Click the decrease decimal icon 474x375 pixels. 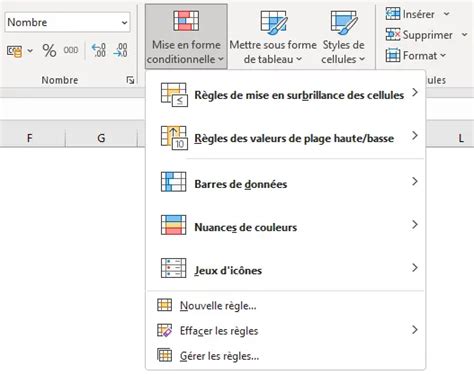pos(120,50)
